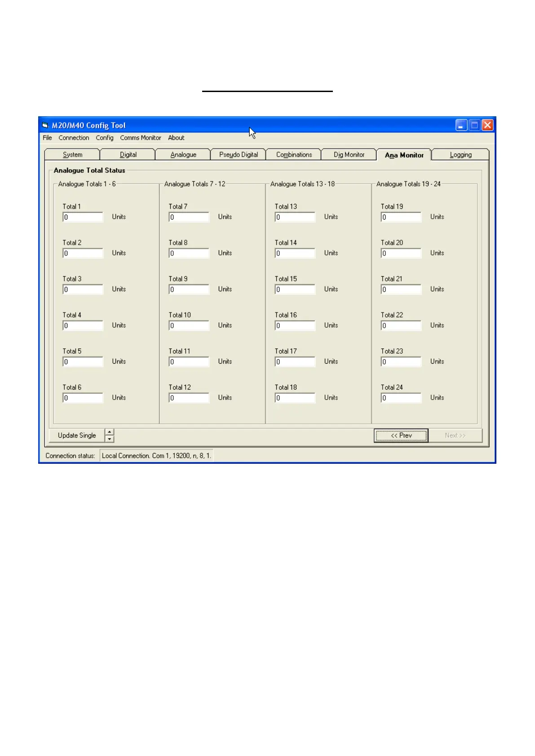Click the 'Connection status:' label
The height and width of the screenshot is (756, 535).
coord(70,456)
